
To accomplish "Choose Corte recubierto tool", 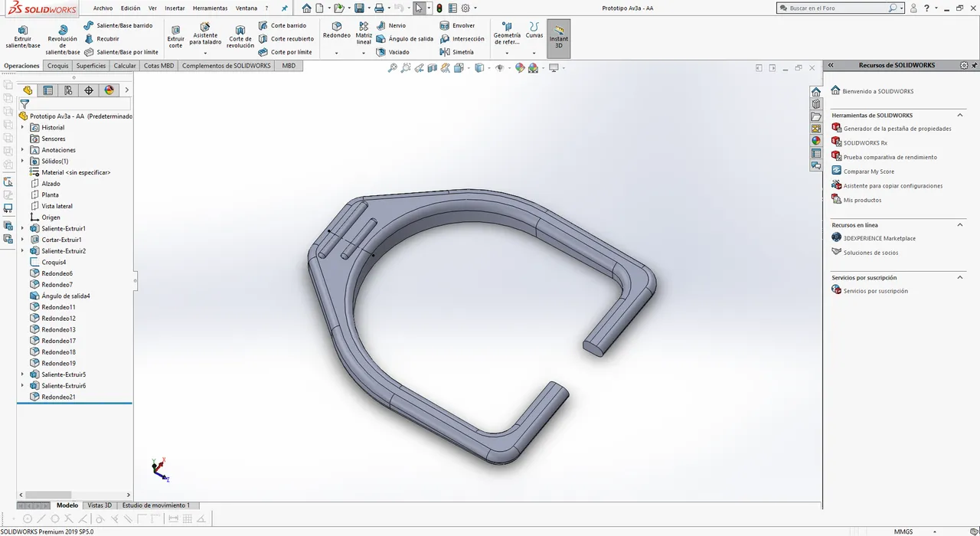I will [x=286, y=38].
